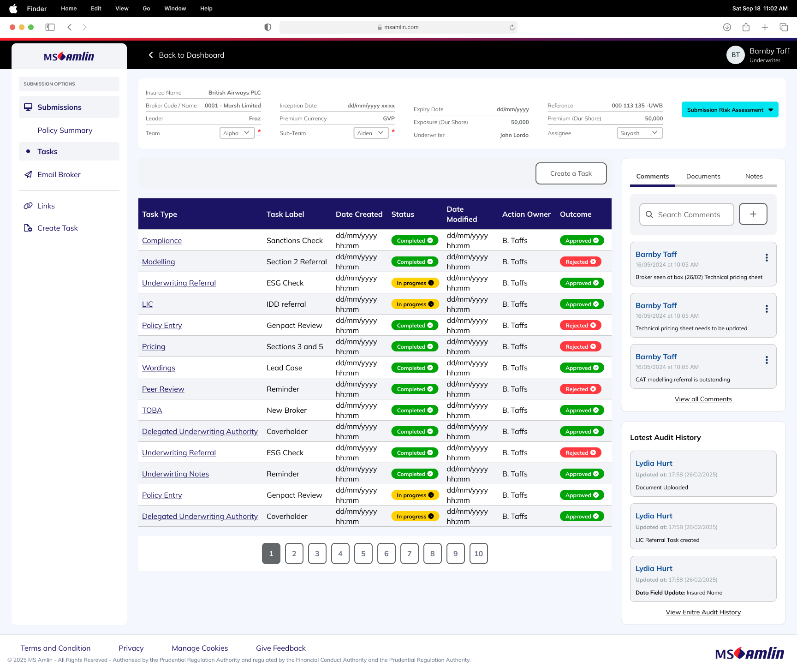Expand the Assignee dropdown showing Suyash
The width and height of the screenshot is (797, 672).
[x=639, y=133]
